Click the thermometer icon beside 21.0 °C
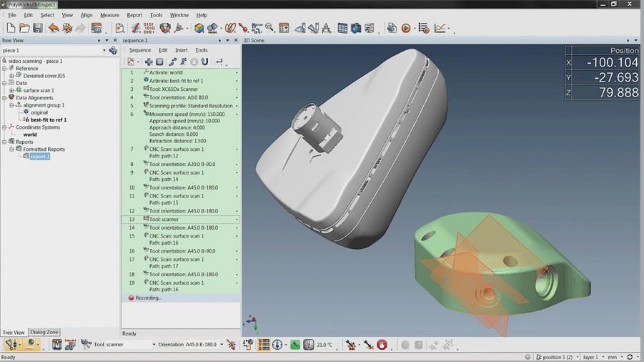The width and height of the screenshot is (644, 362). tap(309, 345)
